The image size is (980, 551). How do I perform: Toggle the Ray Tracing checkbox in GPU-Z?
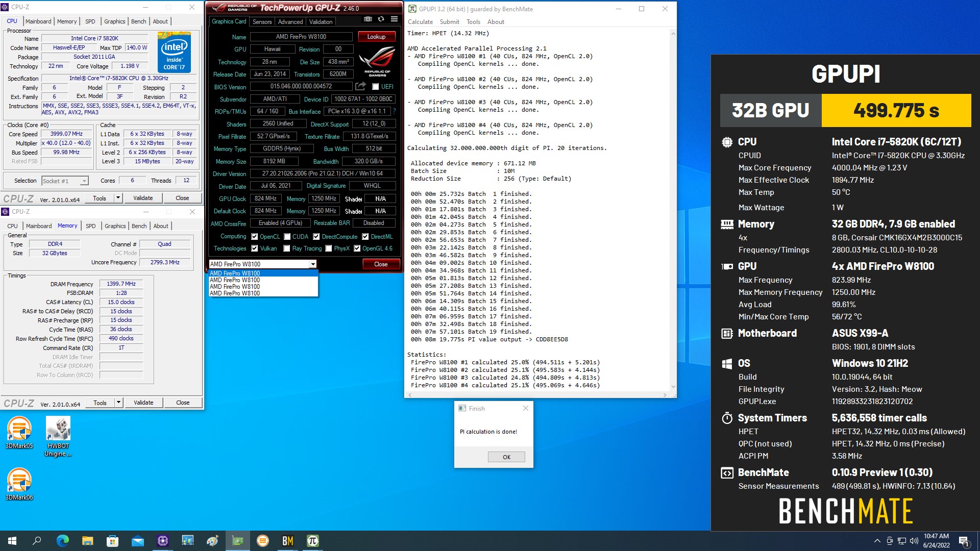(287, 248)
